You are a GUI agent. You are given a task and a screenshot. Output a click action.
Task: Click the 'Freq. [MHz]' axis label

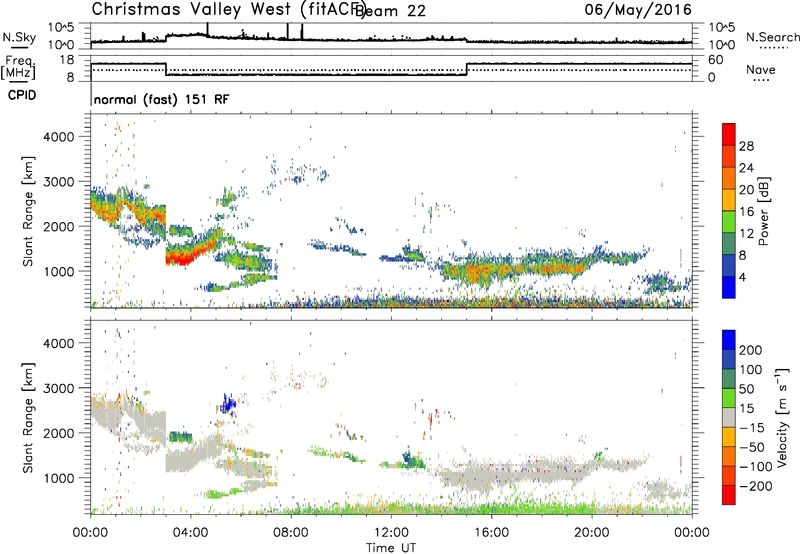click(x=18, y=67)
